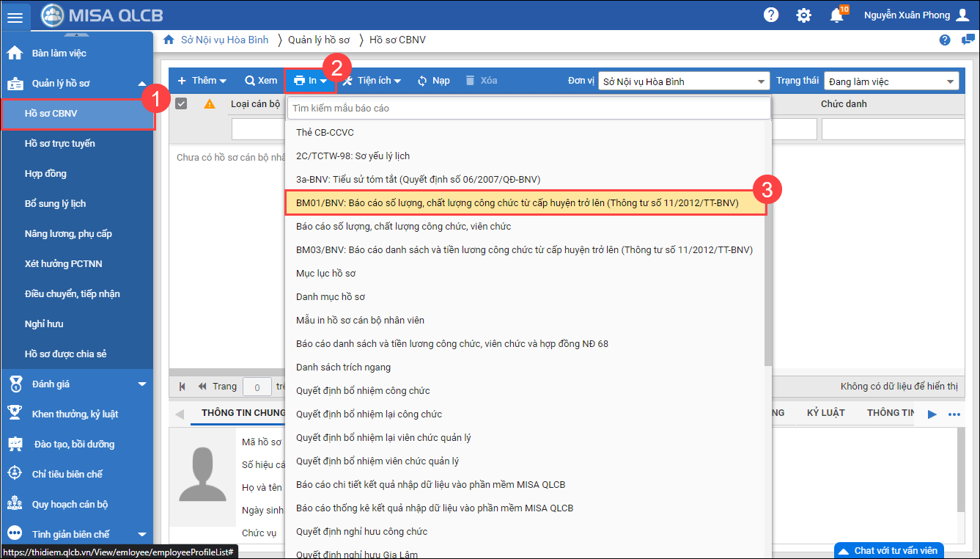Click the Nạp refresh icon

[422, 81]
